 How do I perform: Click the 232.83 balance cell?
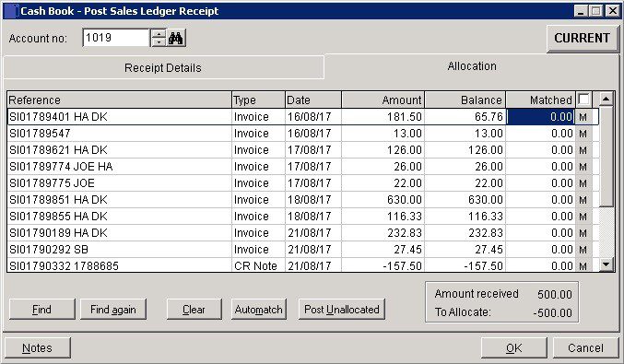[465, 233]
